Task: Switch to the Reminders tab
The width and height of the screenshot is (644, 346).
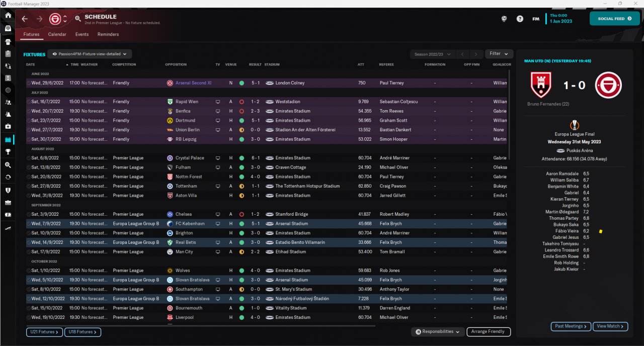Action: pyautogui.click(x=108, y=35)
